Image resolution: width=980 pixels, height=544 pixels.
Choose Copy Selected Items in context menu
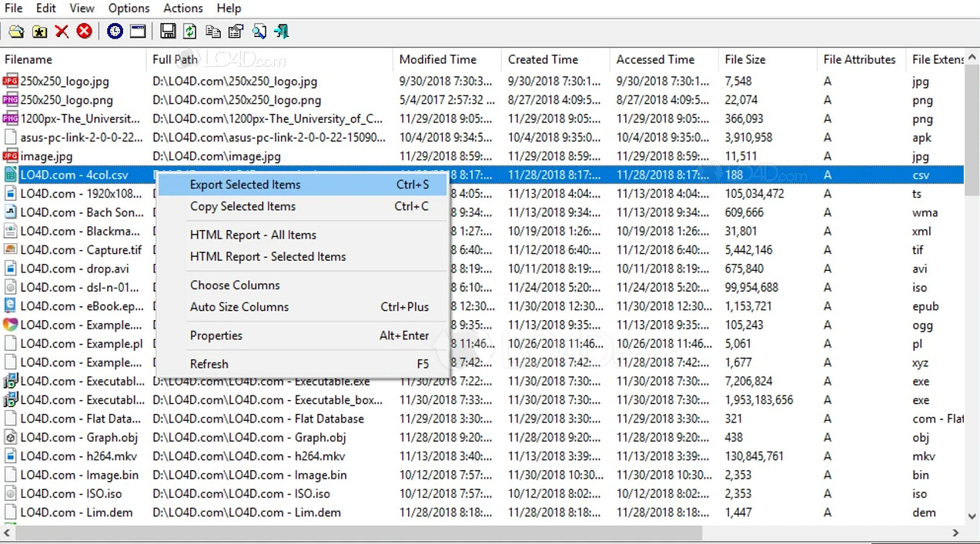(303, 206)
